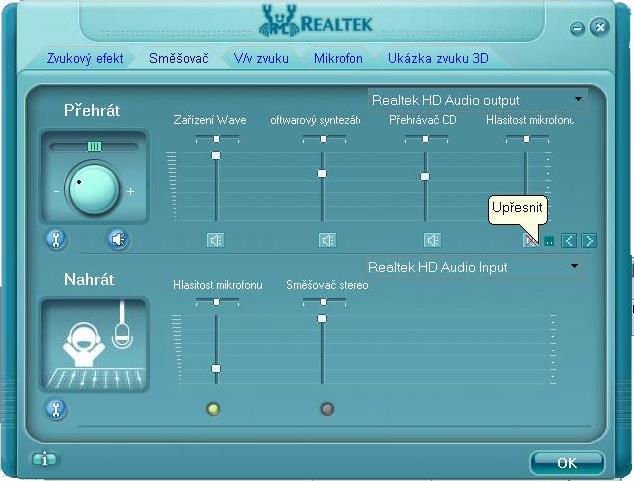This screenshot has width=634, height=481.
Task: Mute the Softwarový syntezátor channel
Action: pyautogui.click(x=327, y=240)
